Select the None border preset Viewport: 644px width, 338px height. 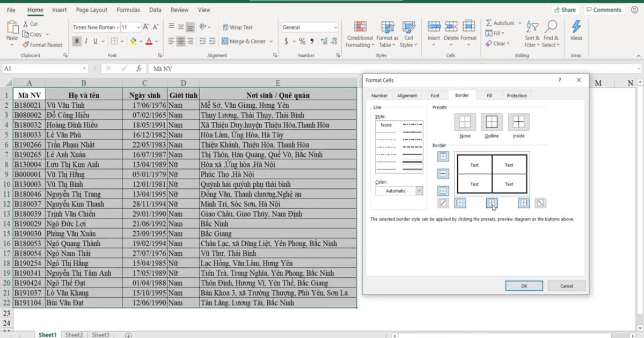coord(464,122)
